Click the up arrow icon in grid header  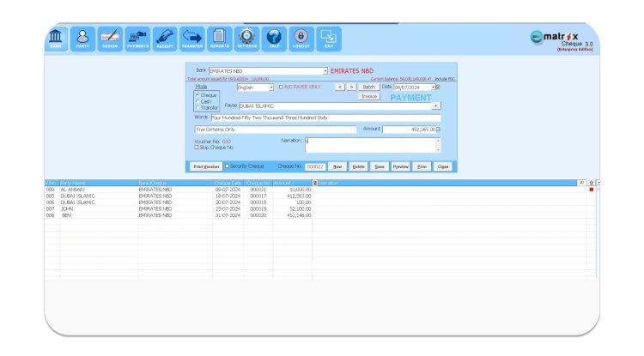[591, 183]
